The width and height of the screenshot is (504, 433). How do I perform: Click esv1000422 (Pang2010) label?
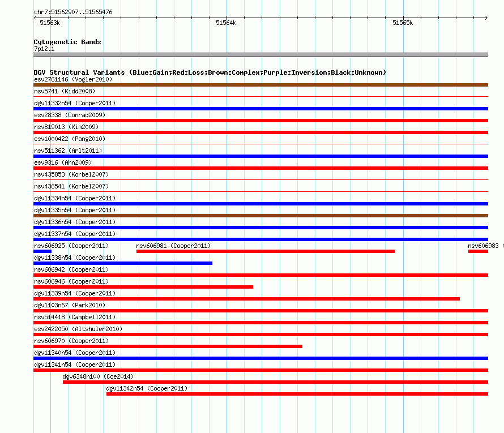(70, 139)
